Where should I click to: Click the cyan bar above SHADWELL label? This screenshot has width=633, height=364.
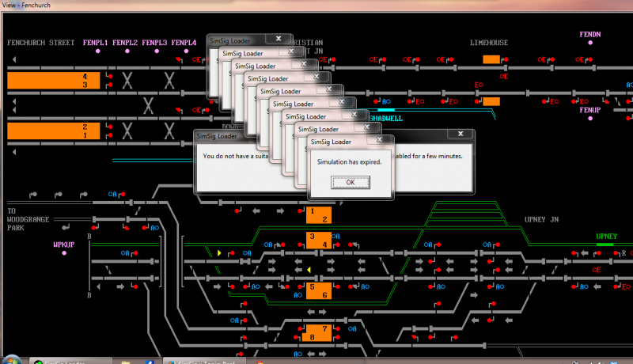click(x=386, y=110)
